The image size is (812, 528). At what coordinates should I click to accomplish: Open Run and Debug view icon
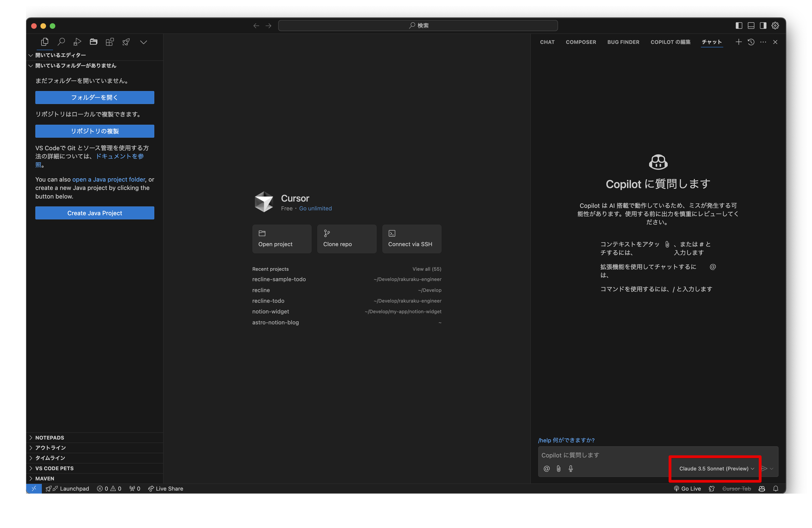(x=77, y=42)
